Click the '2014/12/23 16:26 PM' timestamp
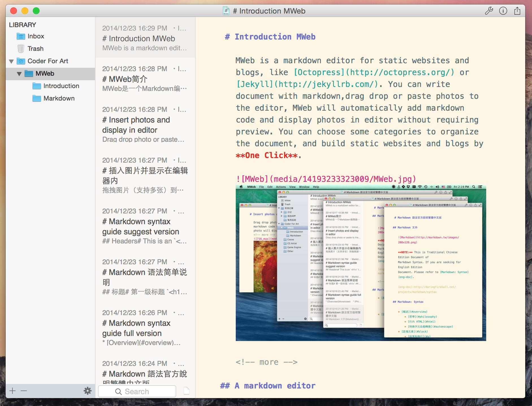Image resolution: width=532 pixels, height=406 pixels. pyautogui.click(x=135, y=313)
